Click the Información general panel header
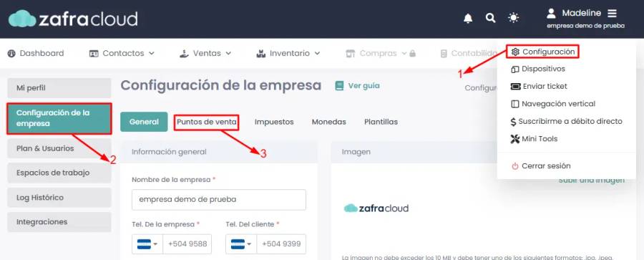 click(x=219, y=152)
